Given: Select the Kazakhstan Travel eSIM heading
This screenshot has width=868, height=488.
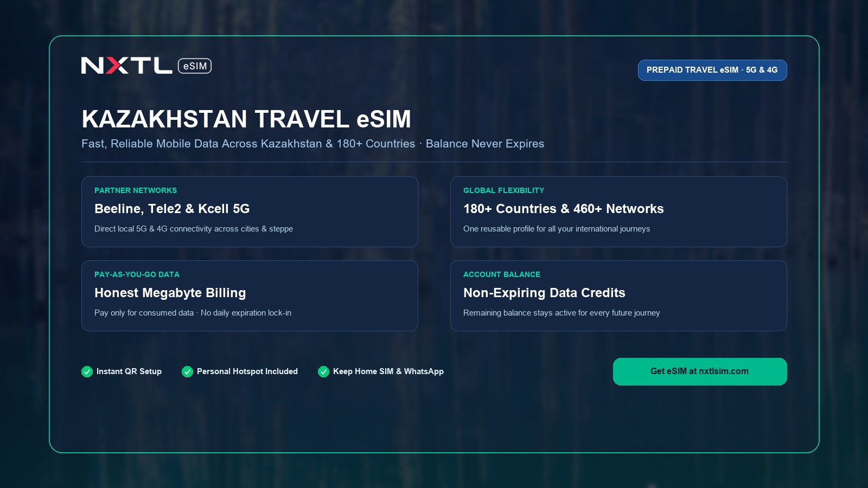Looking at the screenshot, I should (246, 119).
